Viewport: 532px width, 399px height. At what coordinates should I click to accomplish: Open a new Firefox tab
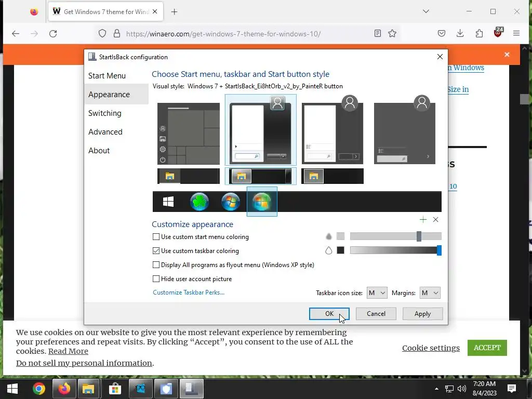[174, 12]
